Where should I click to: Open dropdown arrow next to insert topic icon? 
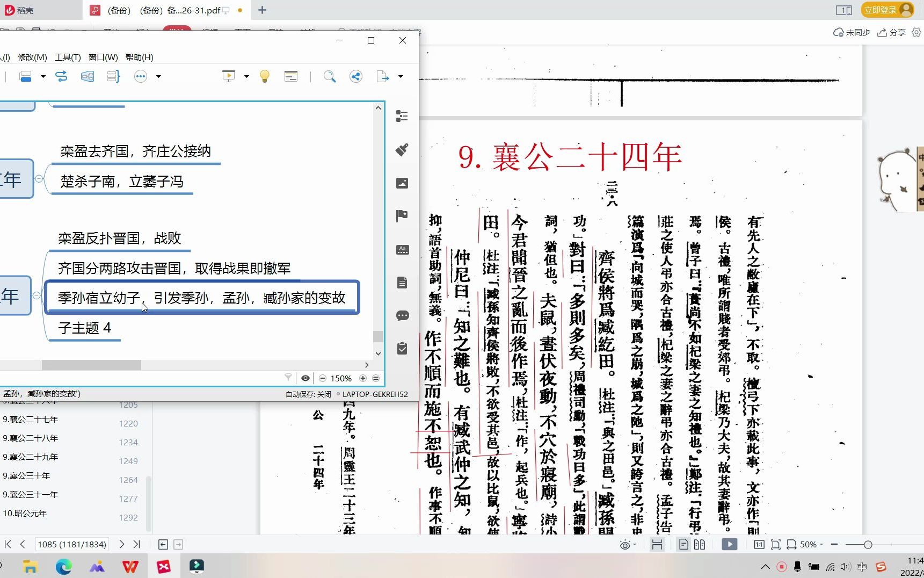[43, 76]
